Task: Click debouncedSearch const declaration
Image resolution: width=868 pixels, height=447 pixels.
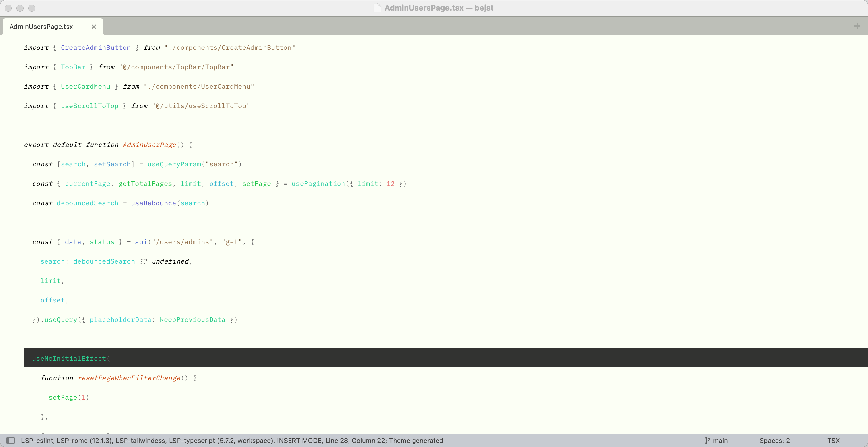Action: (x=87, y=203)
